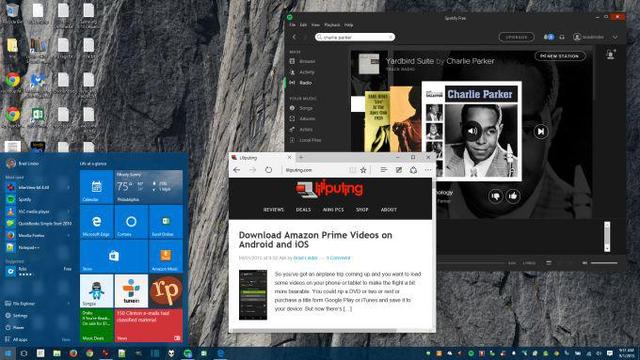Viewport: 640px width, 360px height.
Task: Open the Edge more actions menu
Action: [x=428, y=170]
